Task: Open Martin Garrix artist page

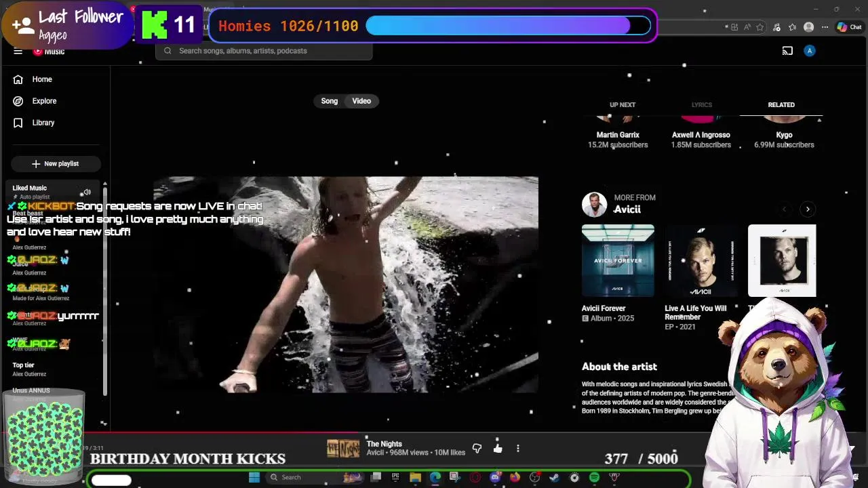Action: click(x=618, y=135)
